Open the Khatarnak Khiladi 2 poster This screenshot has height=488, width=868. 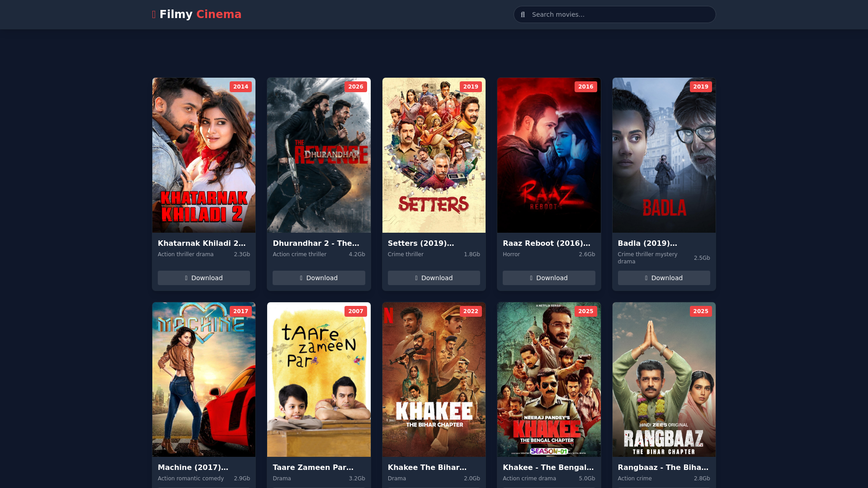point(204,155)
